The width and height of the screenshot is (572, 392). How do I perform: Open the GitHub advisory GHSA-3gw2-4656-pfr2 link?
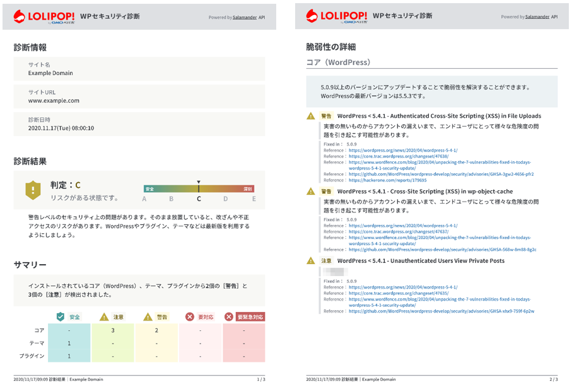pos(441,175)
